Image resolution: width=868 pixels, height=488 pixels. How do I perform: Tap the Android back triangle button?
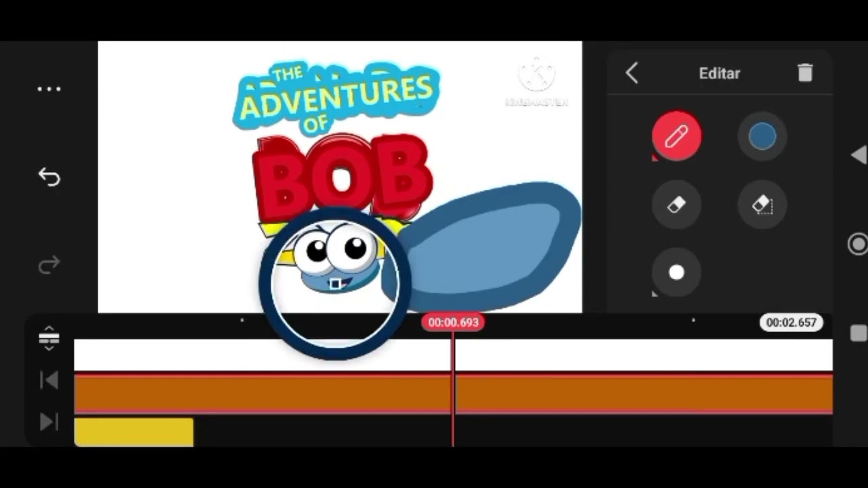[x=858, y=155]
